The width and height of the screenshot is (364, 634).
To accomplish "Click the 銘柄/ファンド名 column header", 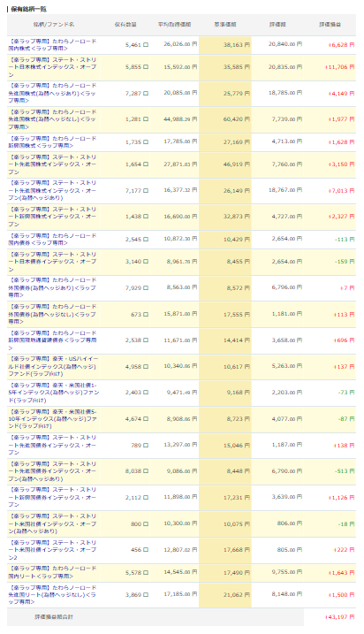I will click(54, 25).
